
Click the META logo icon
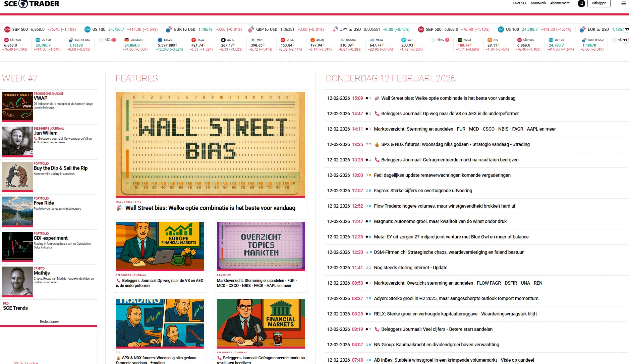tap(372, 40)
